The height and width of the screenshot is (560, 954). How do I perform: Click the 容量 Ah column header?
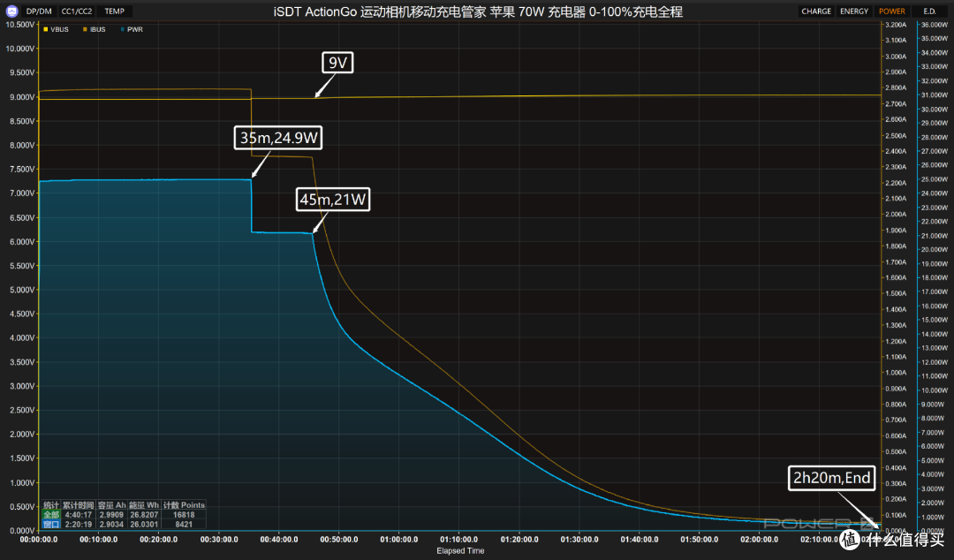pos(111,505)
